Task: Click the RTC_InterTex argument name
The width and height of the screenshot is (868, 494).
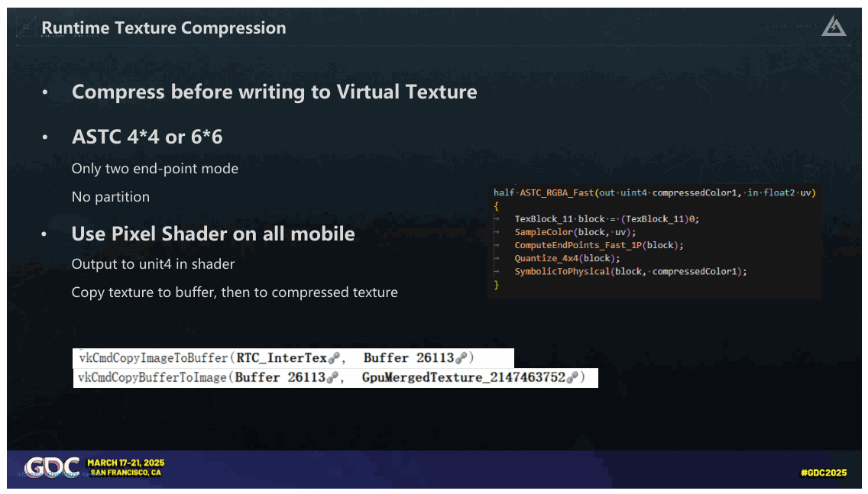Action: click(282, 358)
